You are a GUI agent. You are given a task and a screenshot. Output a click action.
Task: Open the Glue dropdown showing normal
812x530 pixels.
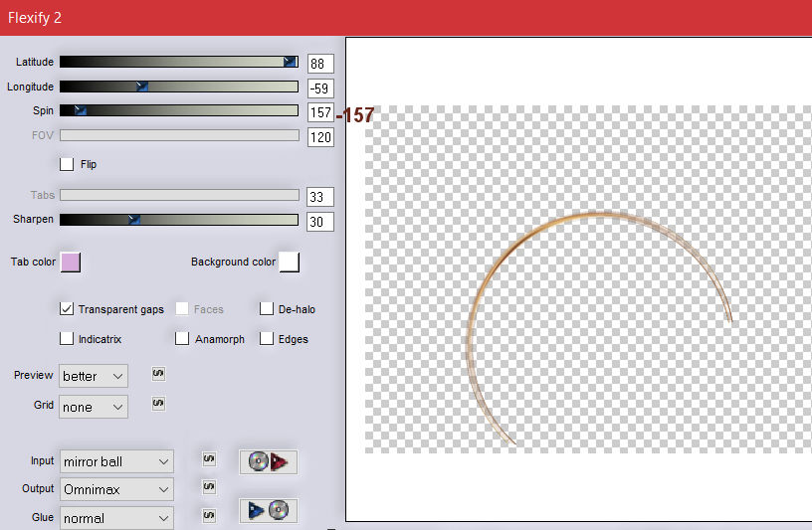(116, 518)
